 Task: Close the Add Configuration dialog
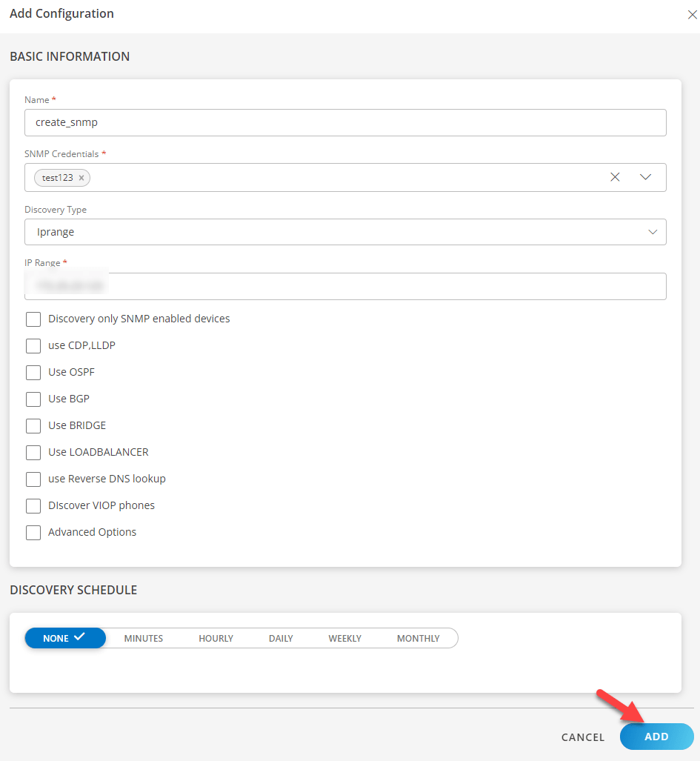pyautogui.click(x=692, y=14)
